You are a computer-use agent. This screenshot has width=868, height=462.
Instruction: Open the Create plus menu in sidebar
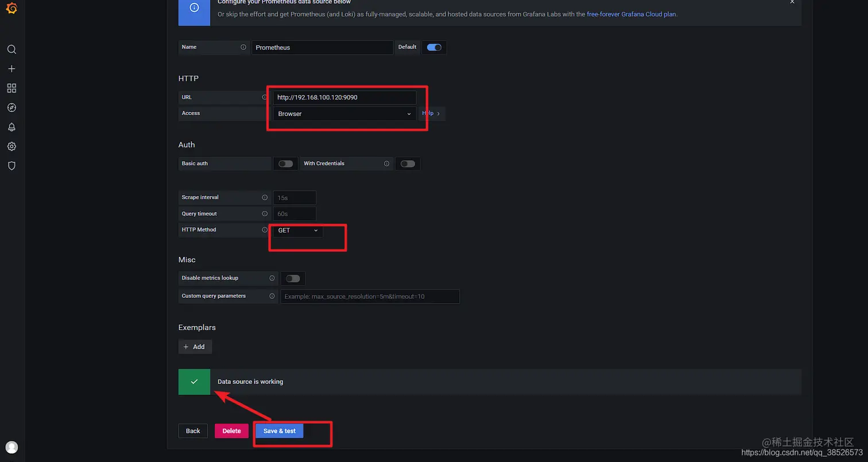[11, 69]
